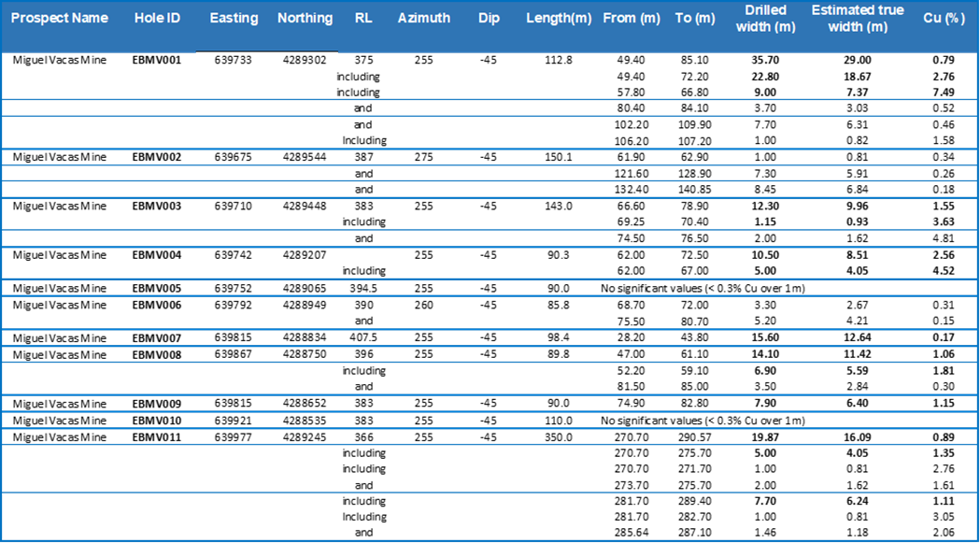Select drilled width 35.70
Image resolution: width=980 pixels, height=543 pixels.
(765, 61)
